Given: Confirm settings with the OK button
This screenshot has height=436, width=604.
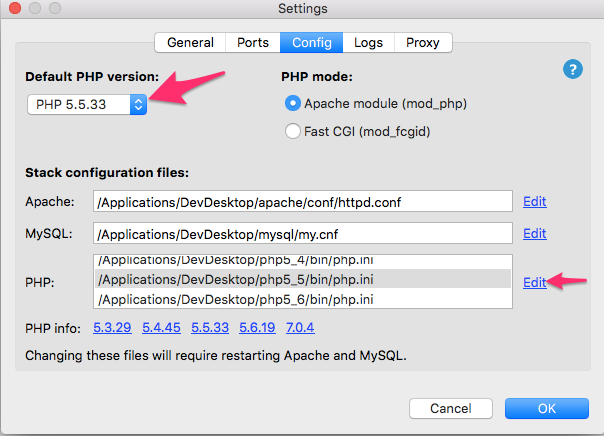Looking at the screenshot, I should click(546, 408).
